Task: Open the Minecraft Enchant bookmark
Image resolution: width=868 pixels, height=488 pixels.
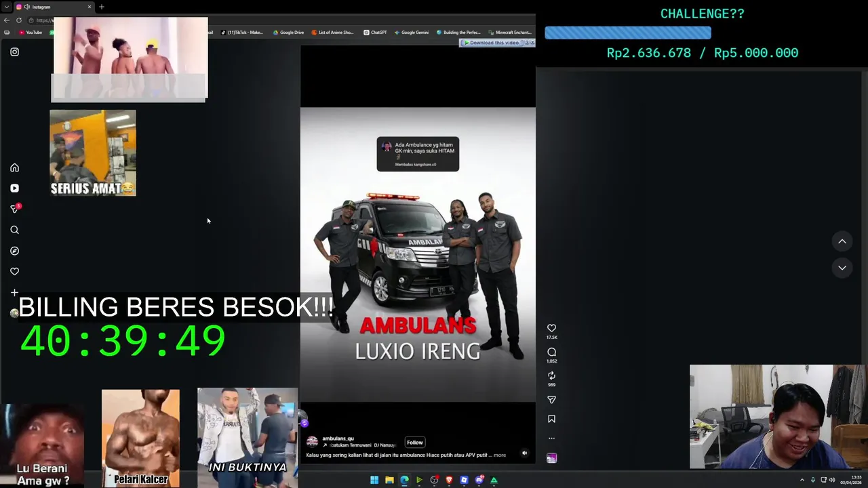Action: pyautogui.click(x=510, y=33)
